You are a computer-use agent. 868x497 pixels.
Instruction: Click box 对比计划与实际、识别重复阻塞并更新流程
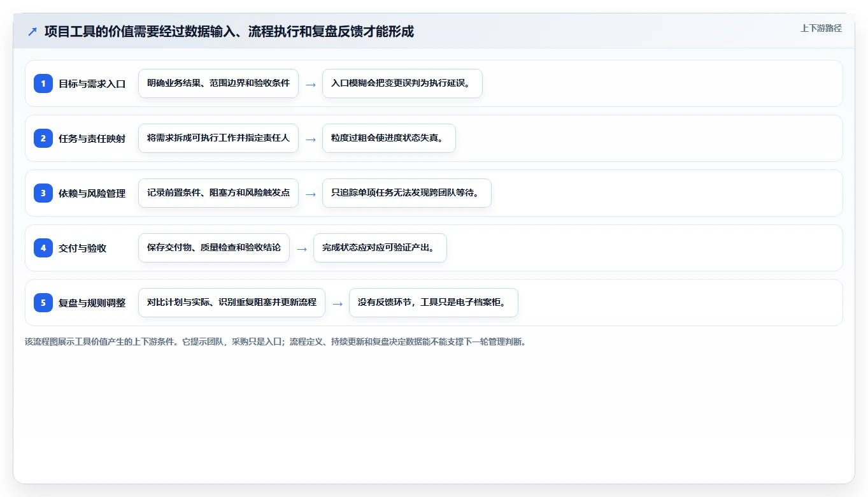click(x=232, y=303)
